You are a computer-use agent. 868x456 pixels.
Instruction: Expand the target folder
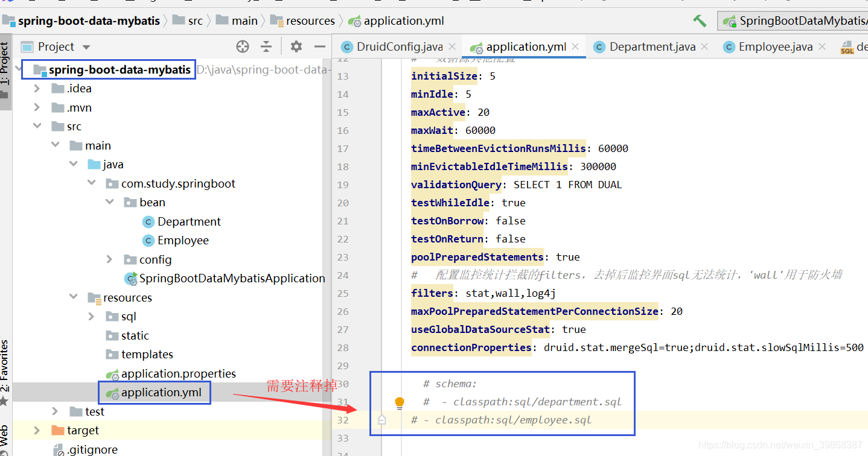pyautogui.click(x=37, y=431)
